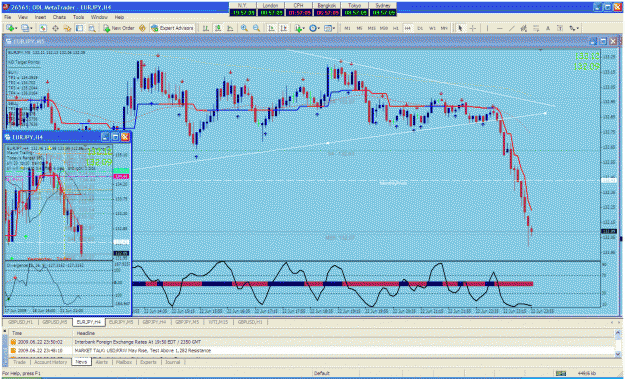The height and width of the screenshot is (379, 625).
Task: Open the Charts menu
Action: (59, 18)
